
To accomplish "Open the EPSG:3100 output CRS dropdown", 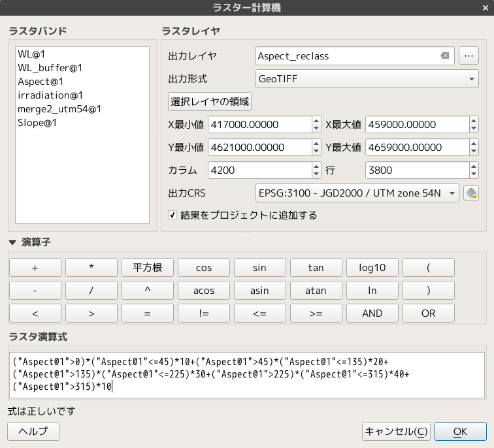I will [x=357, y=193].
